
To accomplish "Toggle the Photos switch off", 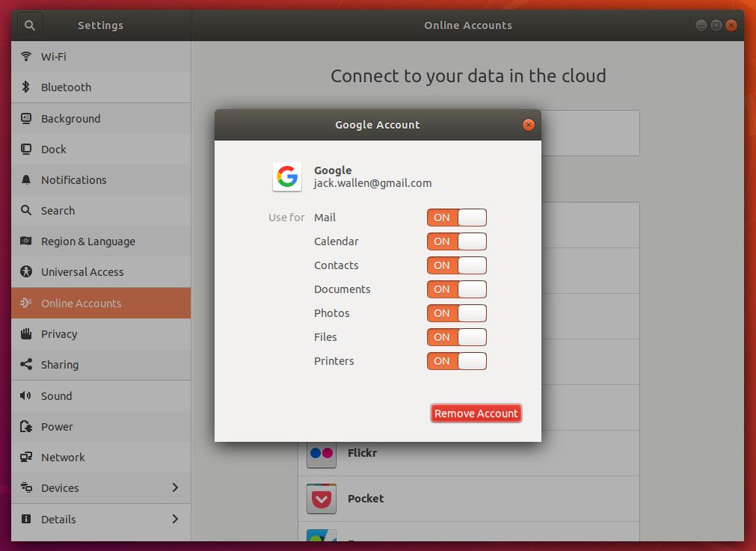I will (x=457, y=313).
